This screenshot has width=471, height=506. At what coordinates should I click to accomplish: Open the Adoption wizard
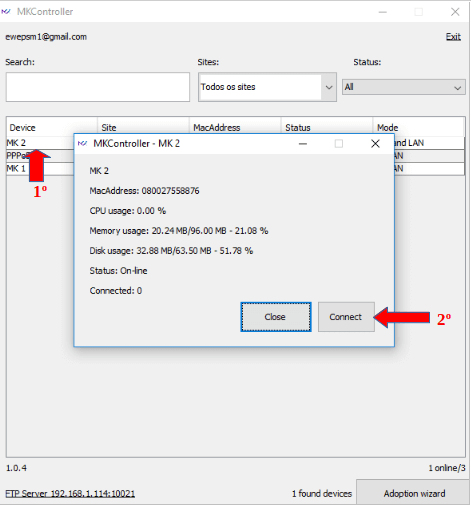[x=413, y=493]
